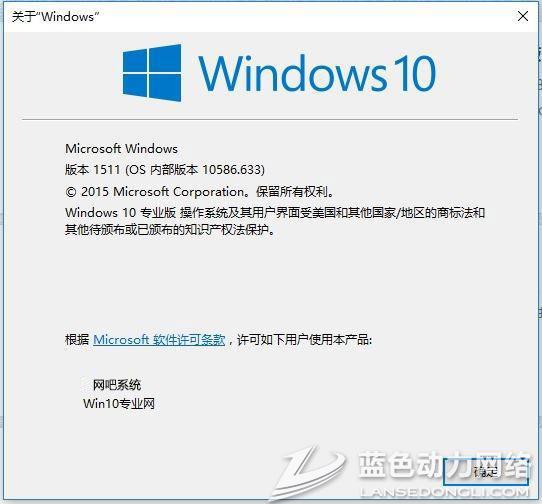542x504 pixels.
Task: Click the number 10 in the banner
Action: click(x=413, y=73)
